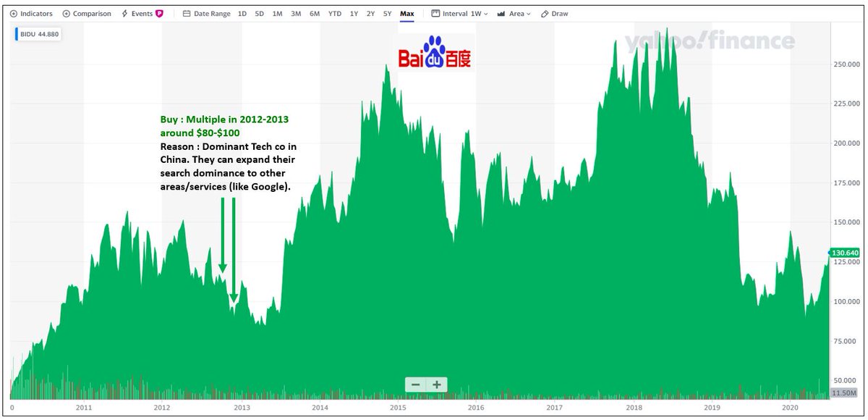Open the Comparison option
Screen dimensions: 868x420
click(x=88, y=14)
